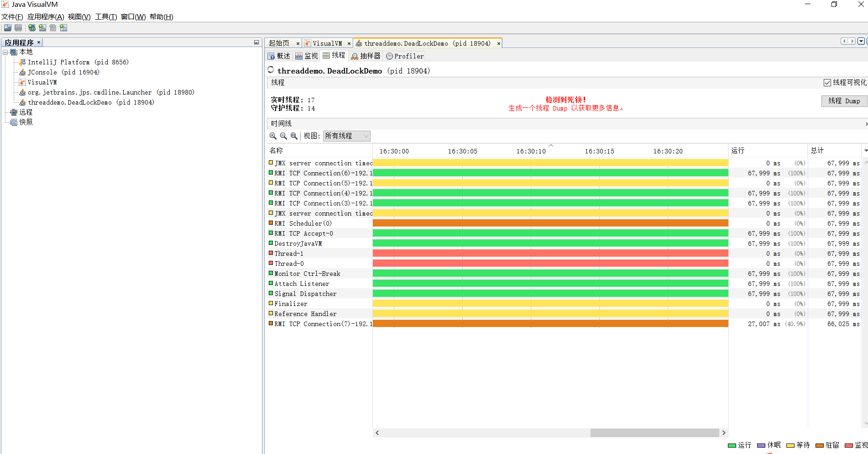This screenshot has width=868, height=454.
Task: Zoom in on the thread timeline
Action: (273, 136)
